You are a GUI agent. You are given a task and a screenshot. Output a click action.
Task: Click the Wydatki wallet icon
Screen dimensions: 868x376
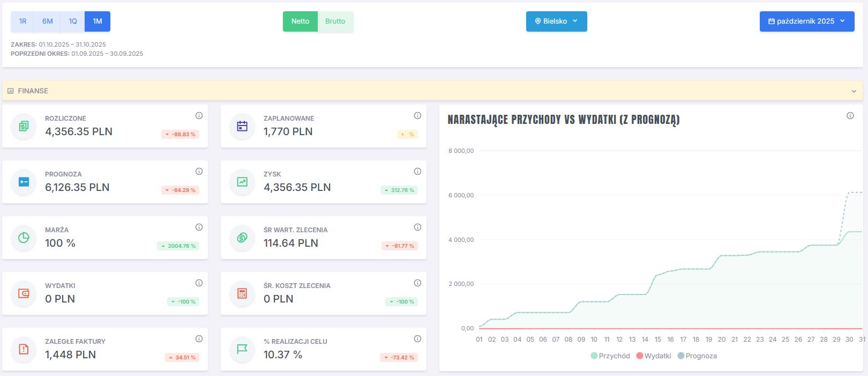click(24, 294)
